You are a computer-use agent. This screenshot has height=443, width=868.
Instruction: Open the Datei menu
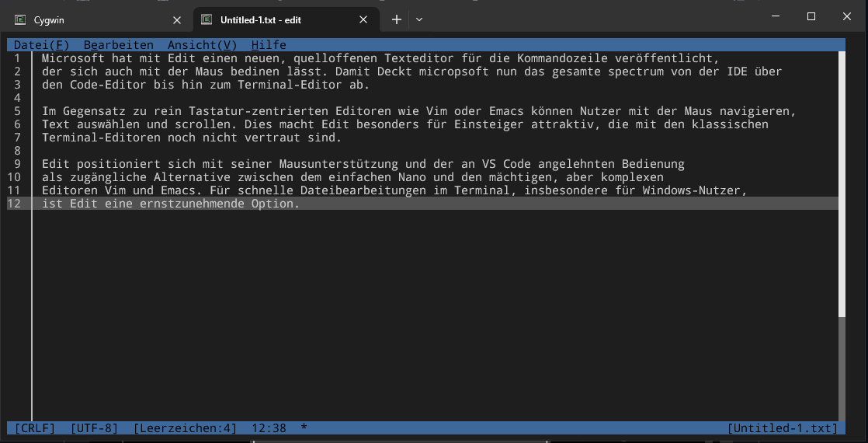pyautogui.click(x=41, y=45)
